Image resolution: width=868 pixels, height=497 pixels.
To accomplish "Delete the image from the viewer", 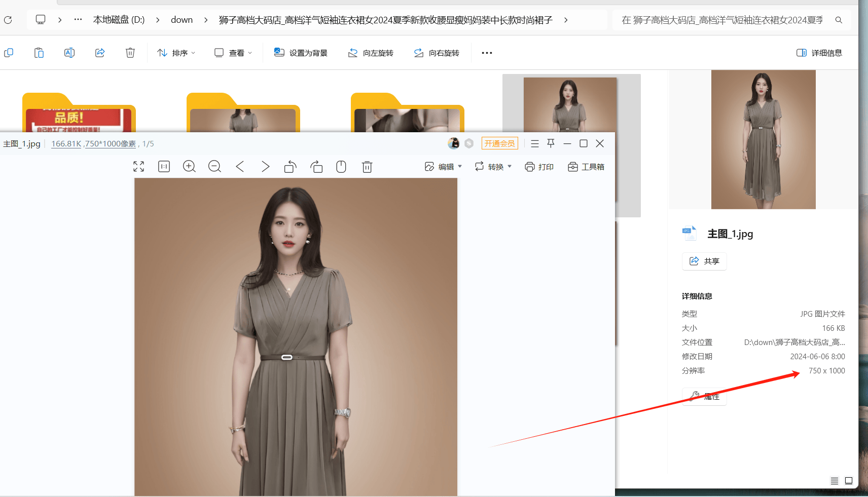I will [x=367, y=166].
